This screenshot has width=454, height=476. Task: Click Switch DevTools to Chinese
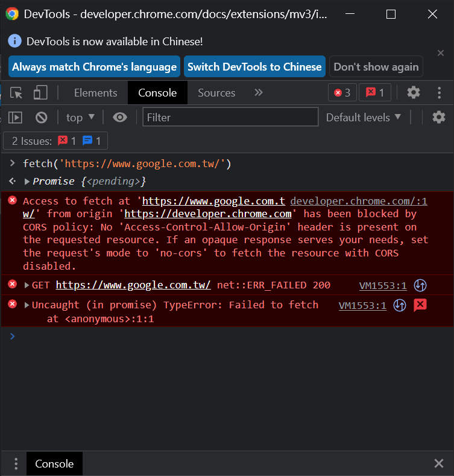click(x=254, y=66)
